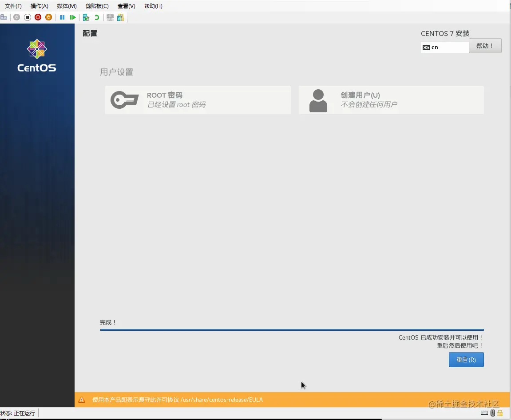Open the 文件(F) menu
This screenshot has width=511, height=420.
tap(13, 6)
